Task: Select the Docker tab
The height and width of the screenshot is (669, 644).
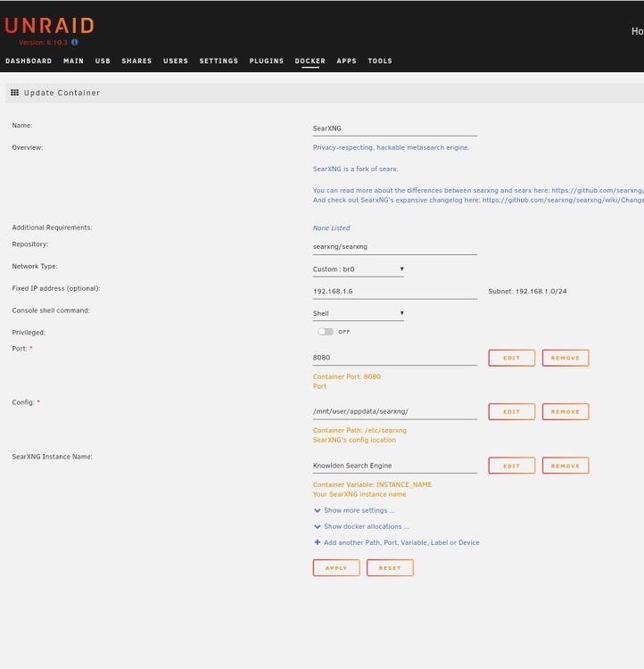Action: click(310, 61)
